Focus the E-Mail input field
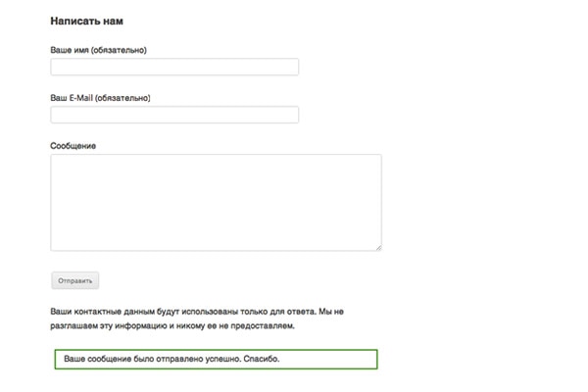Image resolution: width=588 pixels, height=392 pixels. pos(174,115)
